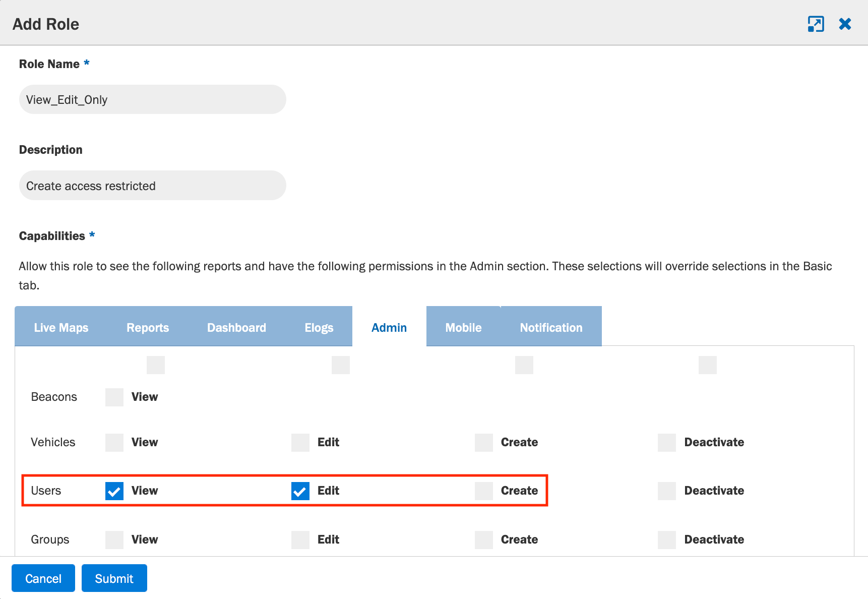Viewport: 868px width, 599px height.
Task: Close the Add Role dialog
Action: click(845, 24)
